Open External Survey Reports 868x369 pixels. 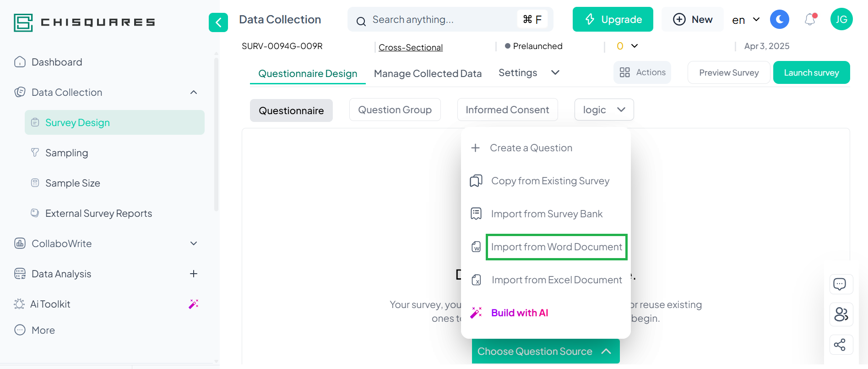pos(98,213)
